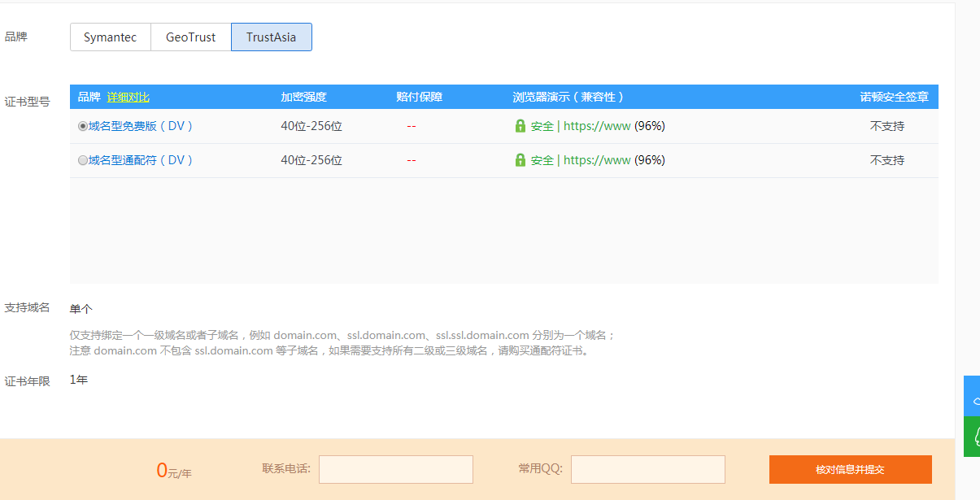Screen dimensions: 980x500
Task: Click https://www (96%) in 通配符 row
Action: [614, 160]
